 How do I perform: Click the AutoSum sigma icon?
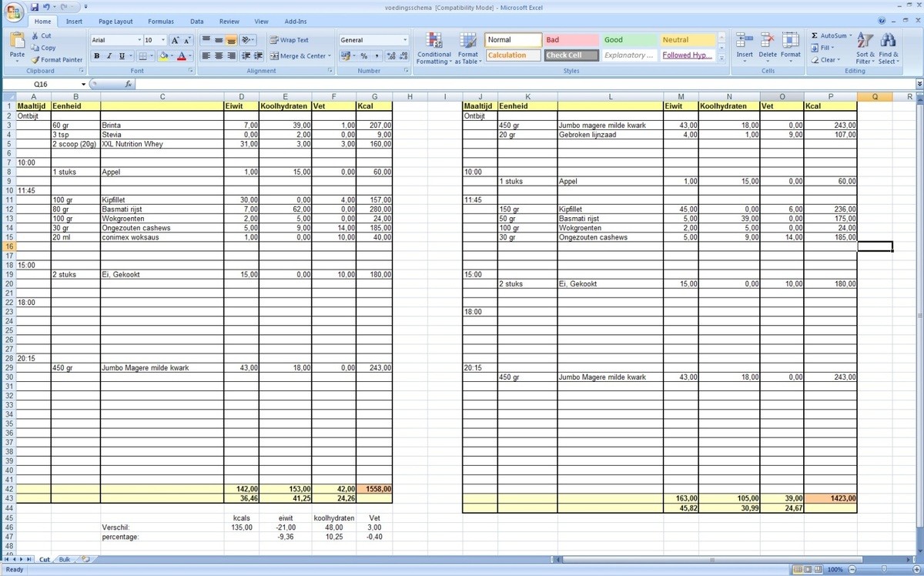815,35
